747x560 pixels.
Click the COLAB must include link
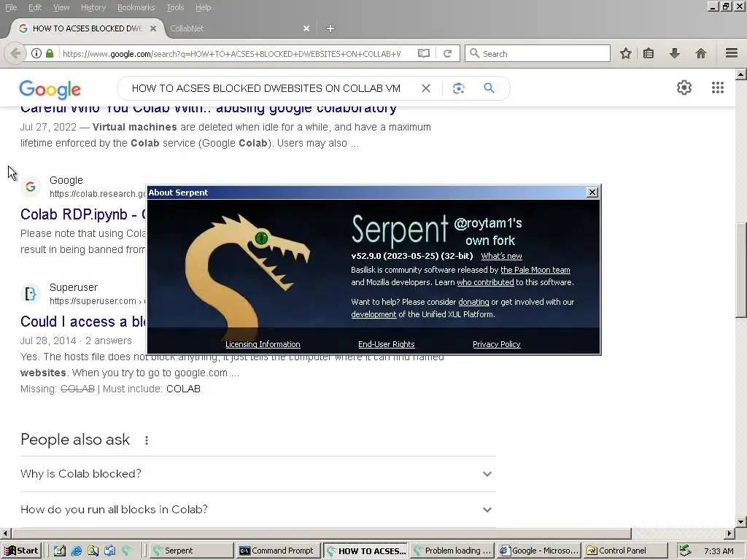click(183, 389)
